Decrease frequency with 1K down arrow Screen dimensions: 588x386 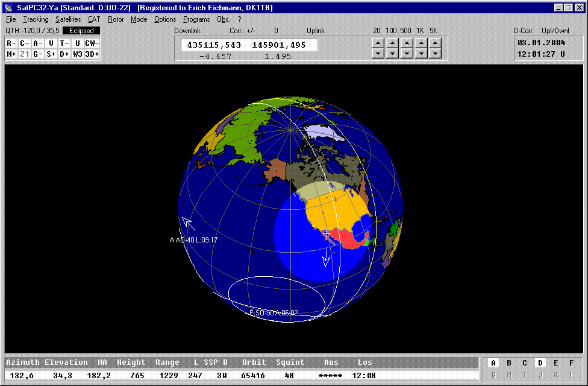coord(421,54)
